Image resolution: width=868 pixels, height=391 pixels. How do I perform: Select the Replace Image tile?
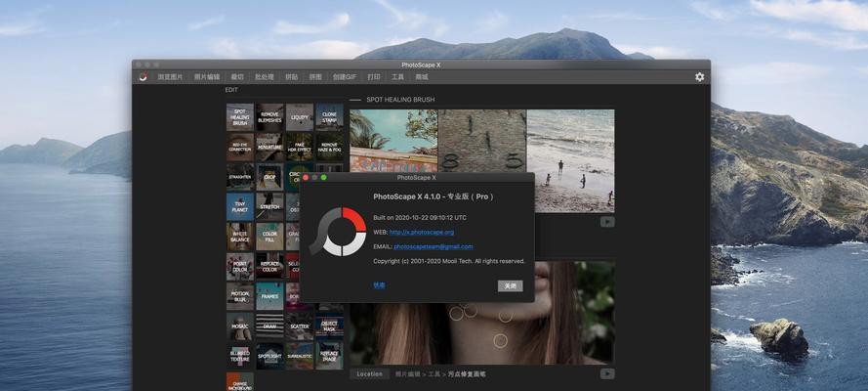329,356
